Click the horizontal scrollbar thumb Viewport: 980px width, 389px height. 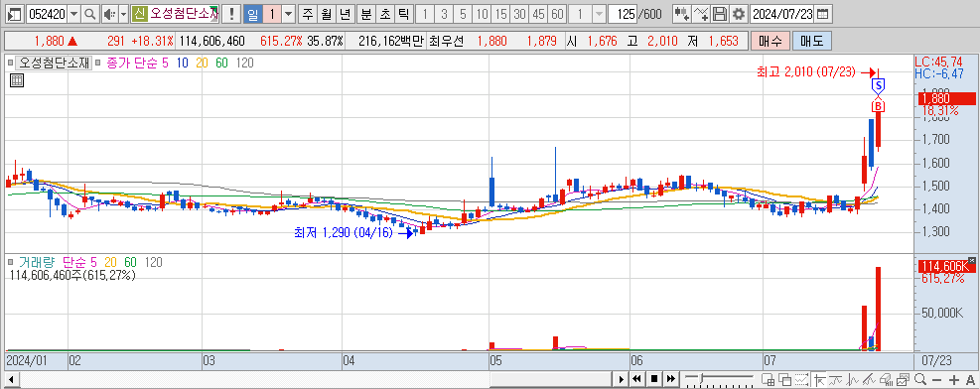point(551,379)
